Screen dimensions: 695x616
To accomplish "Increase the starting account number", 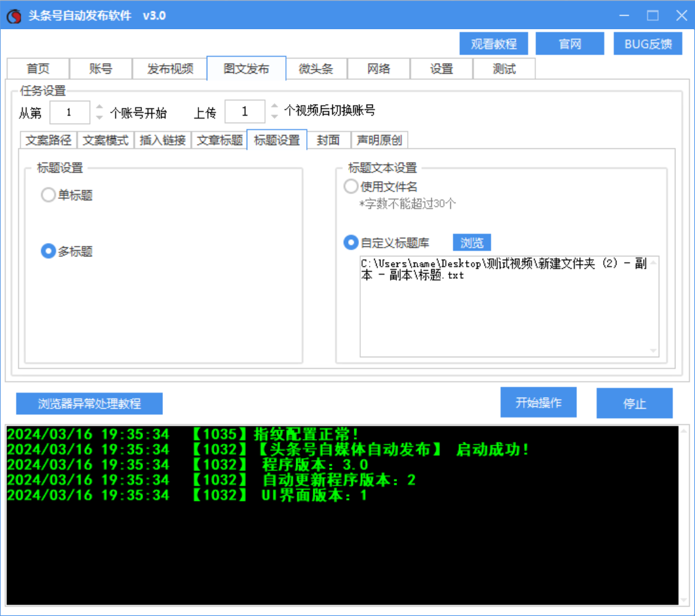I will (100, 107).
